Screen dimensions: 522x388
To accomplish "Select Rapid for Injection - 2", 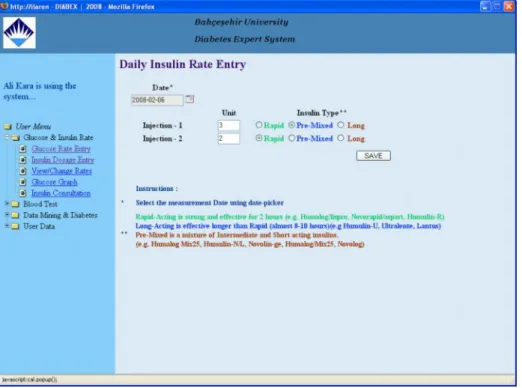I will [x=259, y=138].
